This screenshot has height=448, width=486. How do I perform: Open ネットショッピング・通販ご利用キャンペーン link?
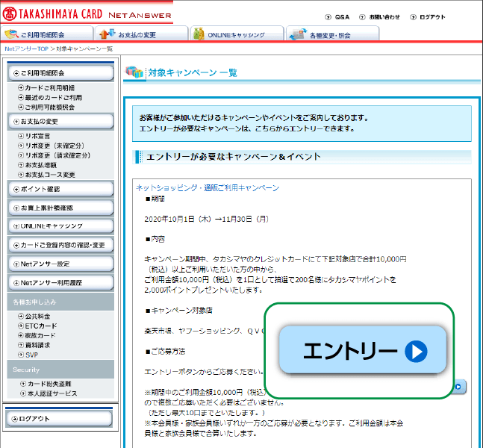pyautogui.click(x=208, y=188)
